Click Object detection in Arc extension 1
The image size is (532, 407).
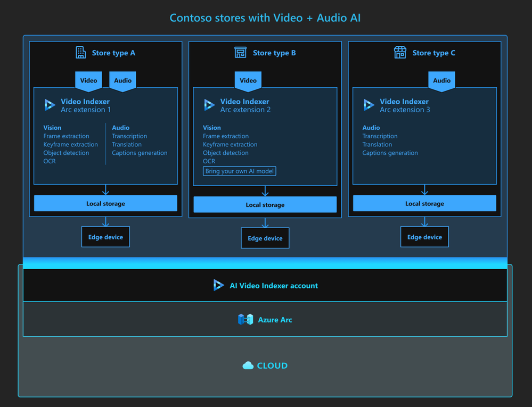coord(66,153)
